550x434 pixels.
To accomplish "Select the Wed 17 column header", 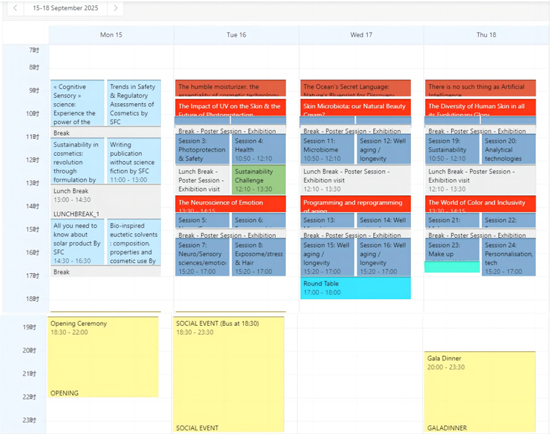I will [x=361, y=35].
